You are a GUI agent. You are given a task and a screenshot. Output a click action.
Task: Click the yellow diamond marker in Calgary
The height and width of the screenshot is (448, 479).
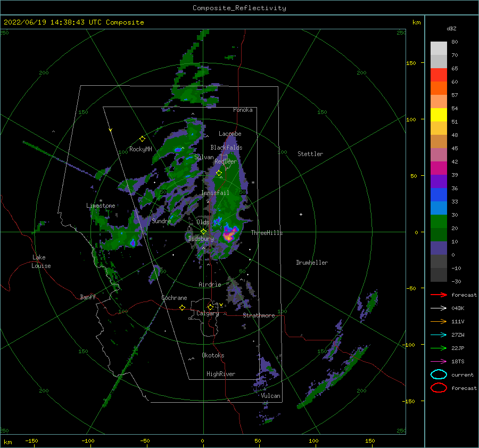tap(210, 307)
